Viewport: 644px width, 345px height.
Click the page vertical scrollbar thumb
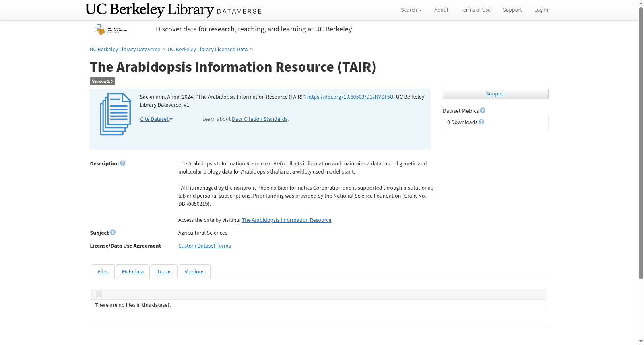tap(641, 143)
